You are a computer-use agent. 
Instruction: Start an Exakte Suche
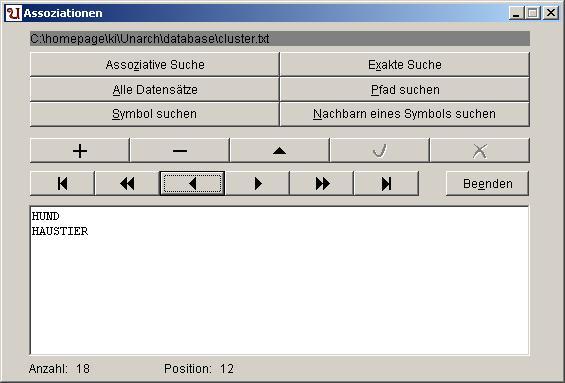405,64
